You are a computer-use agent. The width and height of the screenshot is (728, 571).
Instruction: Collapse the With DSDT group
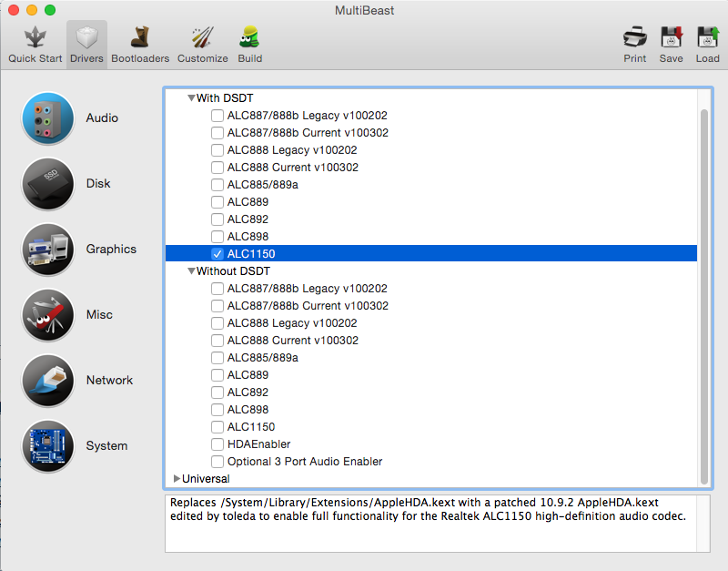[191, 98]
